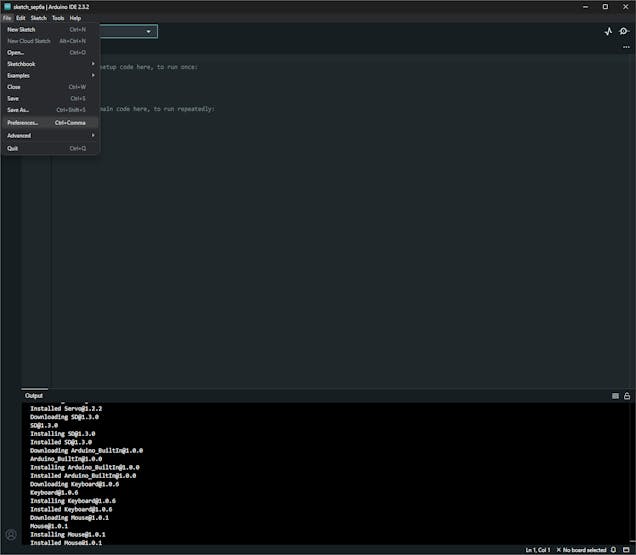Viewport: 636px width, 555px height.
Task: Open Preferences... from the File menu
Action: click(x=50, y=123)
